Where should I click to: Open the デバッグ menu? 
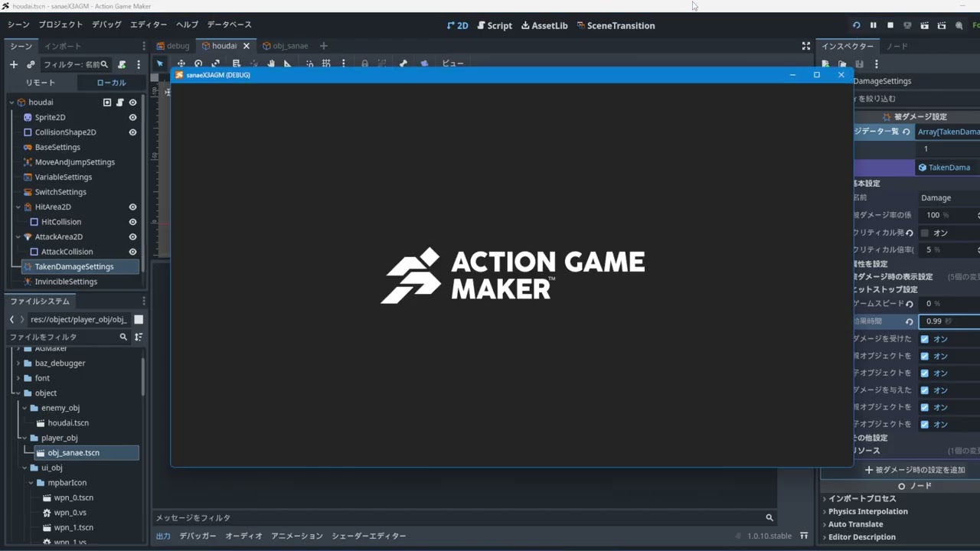[x=106, y=24]
